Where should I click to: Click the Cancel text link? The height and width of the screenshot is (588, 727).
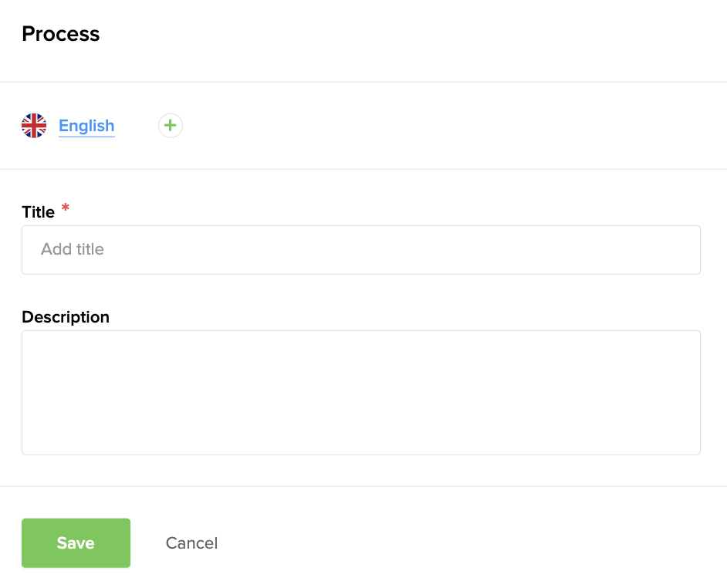[191, 543]
